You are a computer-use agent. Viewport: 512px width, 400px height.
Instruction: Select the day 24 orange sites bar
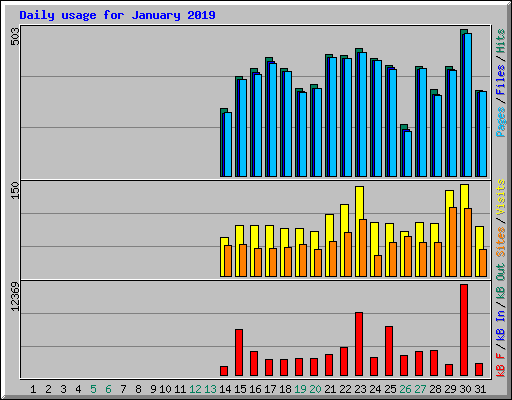click(378, 266)
